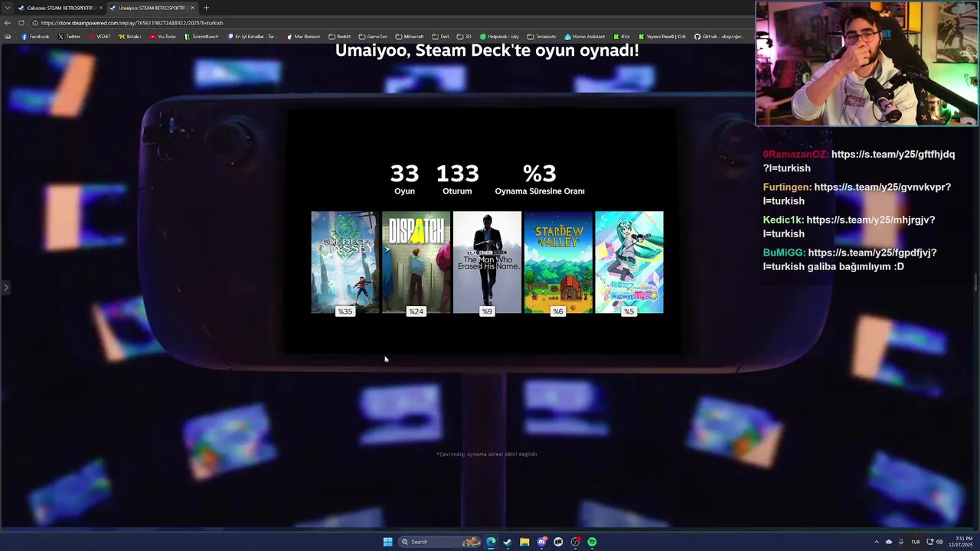Open Furtingen's shared Steam link
The image size is (980, 551).
click(x=857, y=194)
